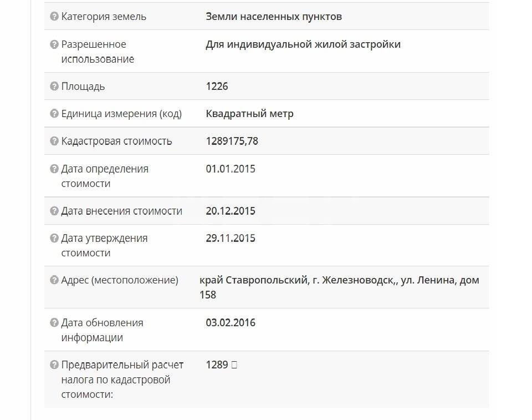Show hint icon for Адрес (местоположение)

(54, 281)
